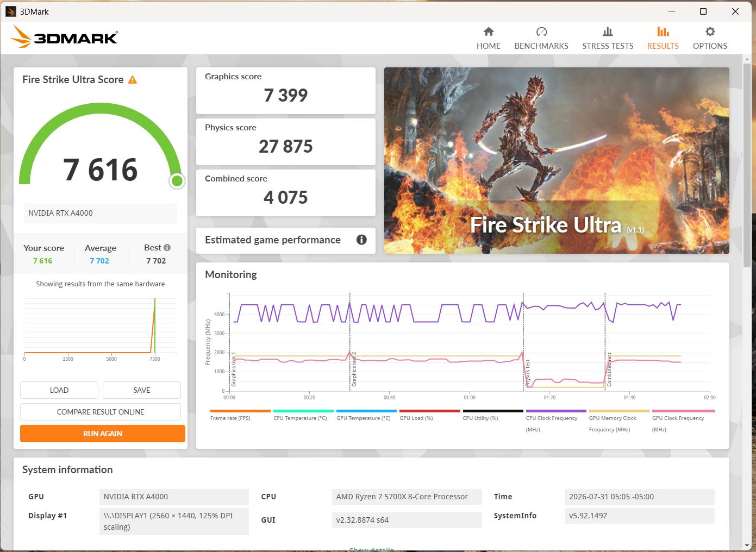Open the HOME tab
Image resolution: width=756 pixels, height=552 pixels.
click(x=488, y=38)
